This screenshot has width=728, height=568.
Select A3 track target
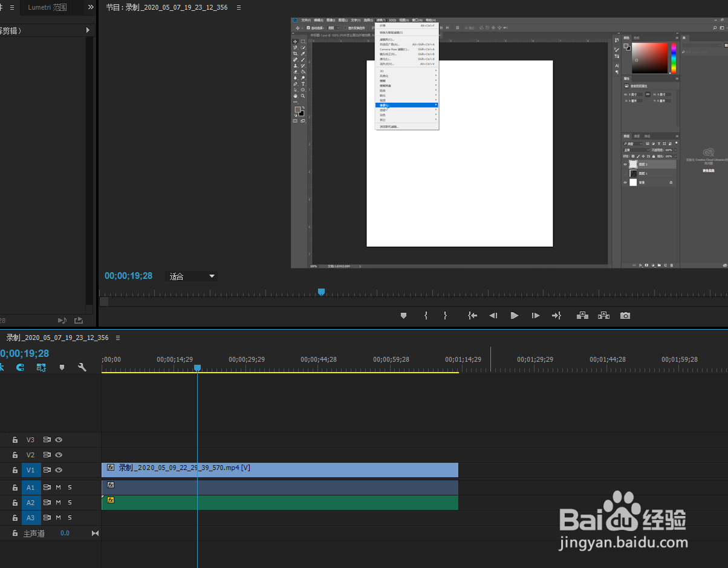point(31,518)
